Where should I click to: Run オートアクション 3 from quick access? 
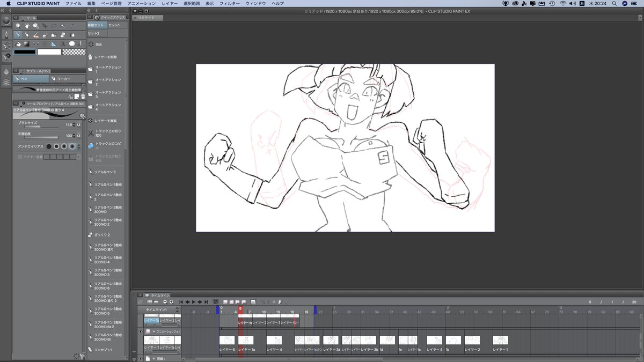105,95
